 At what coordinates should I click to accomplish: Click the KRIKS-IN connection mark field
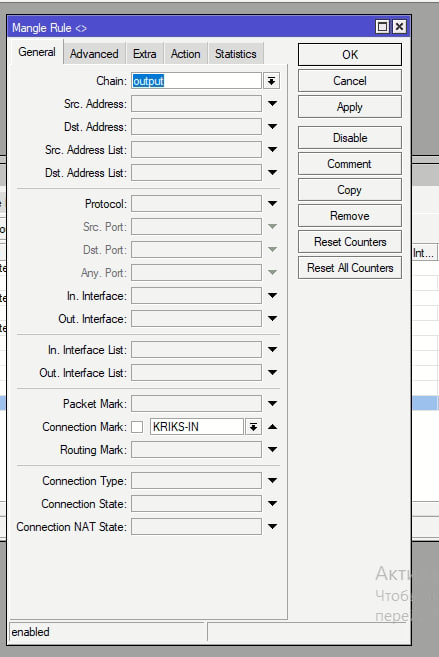197,427
